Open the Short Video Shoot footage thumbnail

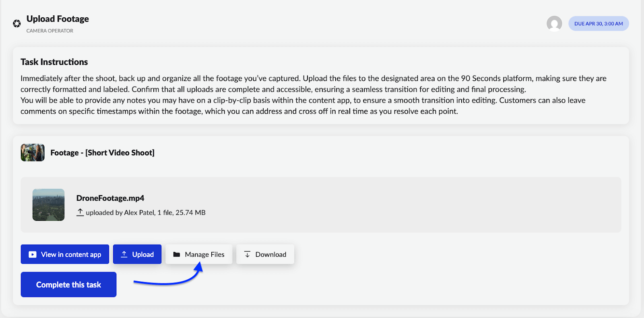click(x=33, y=153)
